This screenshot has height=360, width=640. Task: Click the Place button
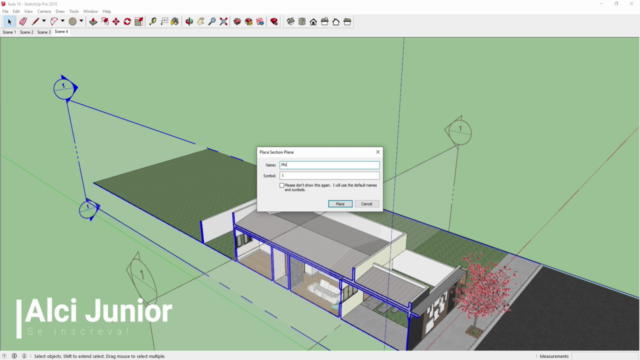(340, 204)
